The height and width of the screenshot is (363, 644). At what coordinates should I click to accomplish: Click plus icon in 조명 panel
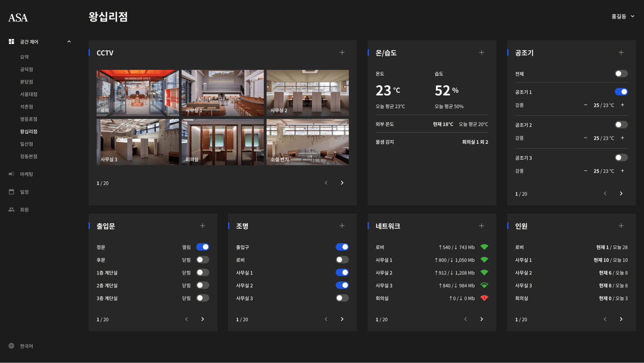click(342, 226)
